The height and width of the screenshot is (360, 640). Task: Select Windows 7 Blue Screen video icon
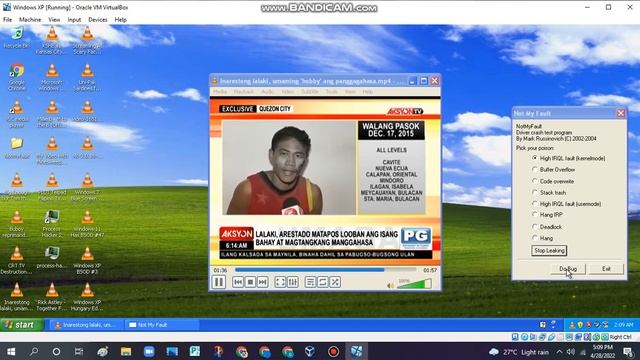coord(87,187)
